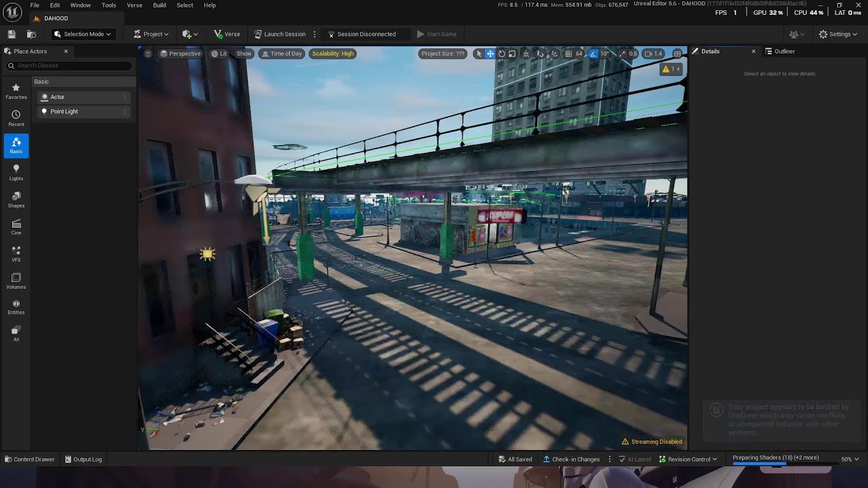Select the Lights category icon

16,172
